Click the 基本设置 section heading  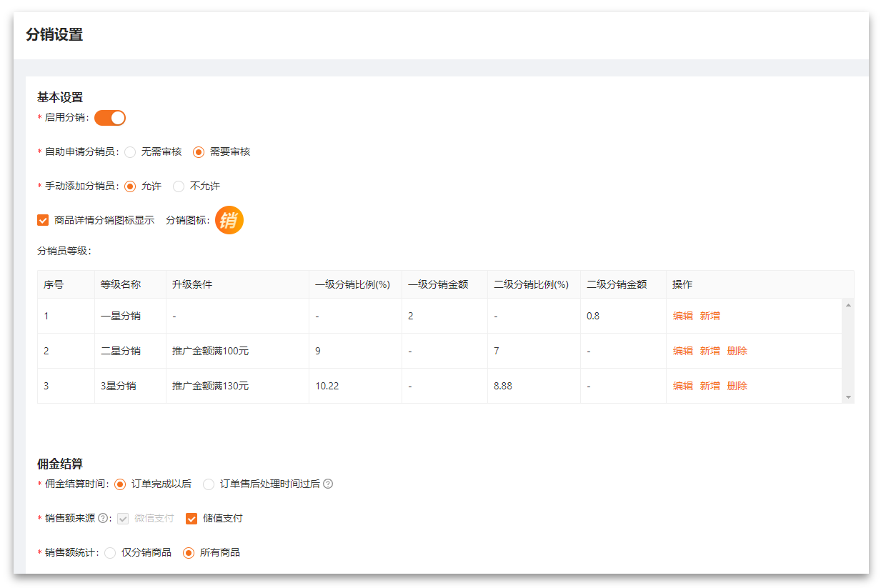click(x=60, y=97)
